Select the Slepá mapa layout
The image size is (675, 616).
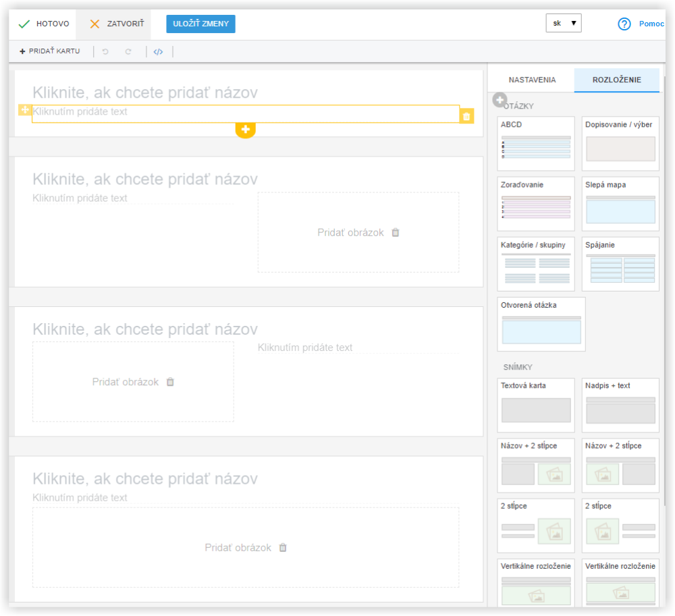[620, 204]
